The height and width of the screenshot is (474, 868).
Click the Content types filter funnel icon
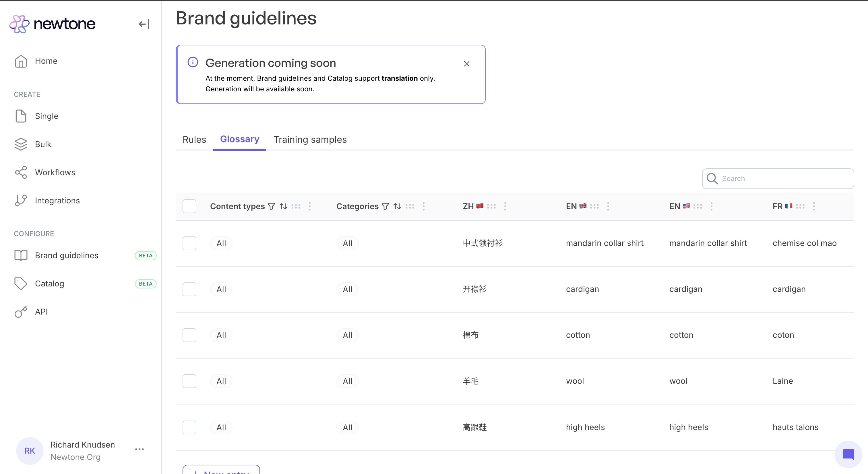(x=271, y=206)
